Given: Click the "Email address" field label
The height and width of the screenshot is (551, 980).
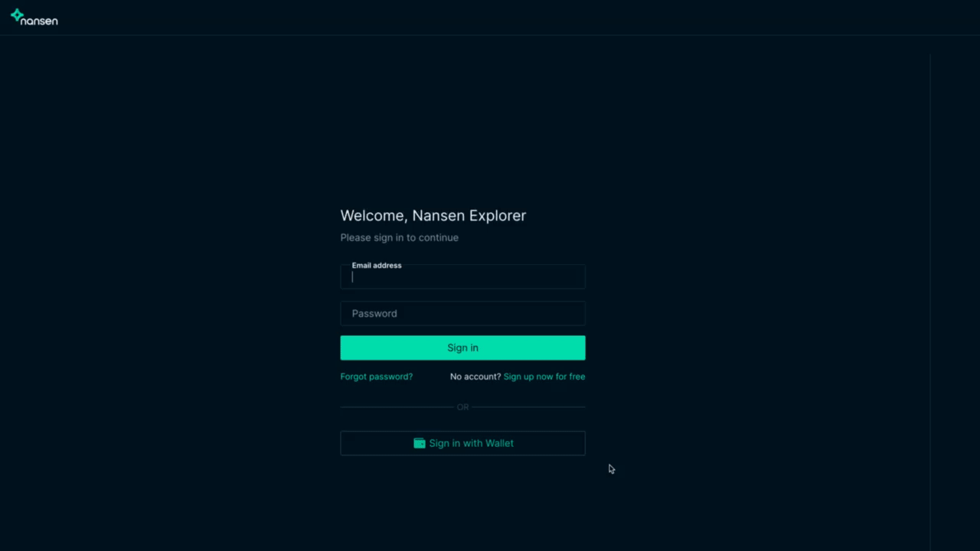Looking at the screenshot, I should point(377,266).
